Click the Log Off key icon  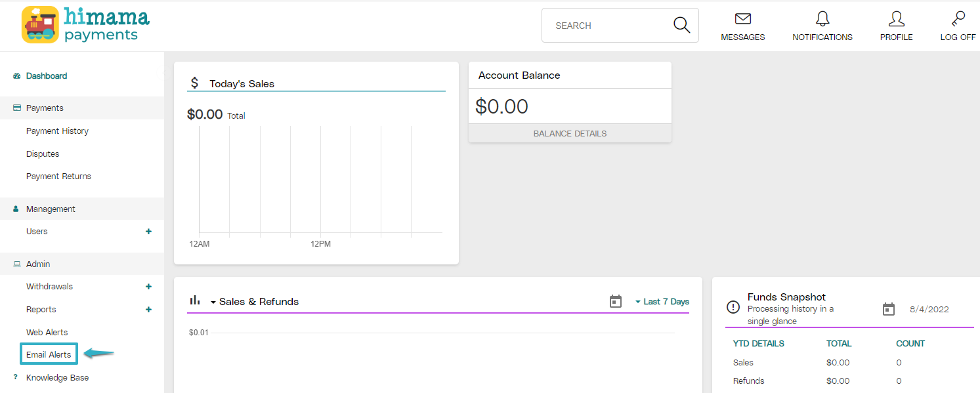coord(957,19)
